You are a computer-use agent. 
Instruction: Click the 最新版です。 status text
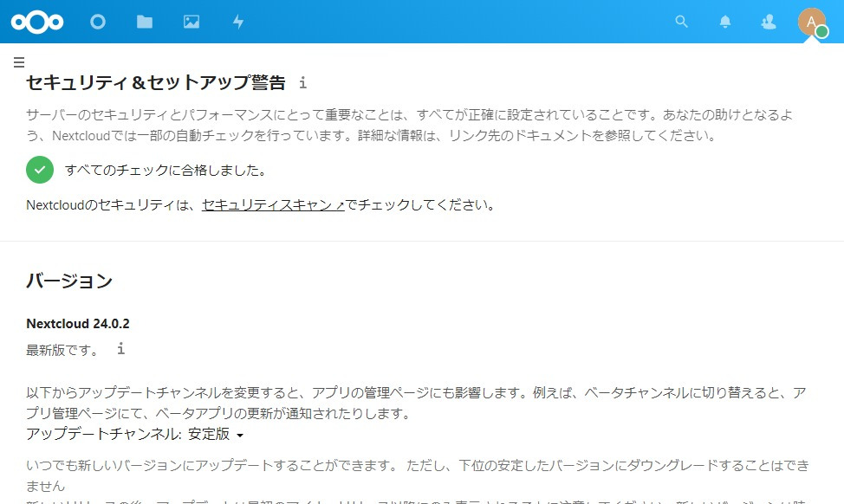coord(62,350)
